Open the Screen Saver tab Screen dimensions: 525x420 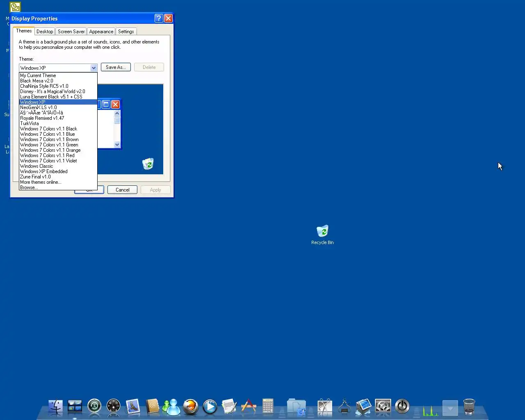coord(71,32)
